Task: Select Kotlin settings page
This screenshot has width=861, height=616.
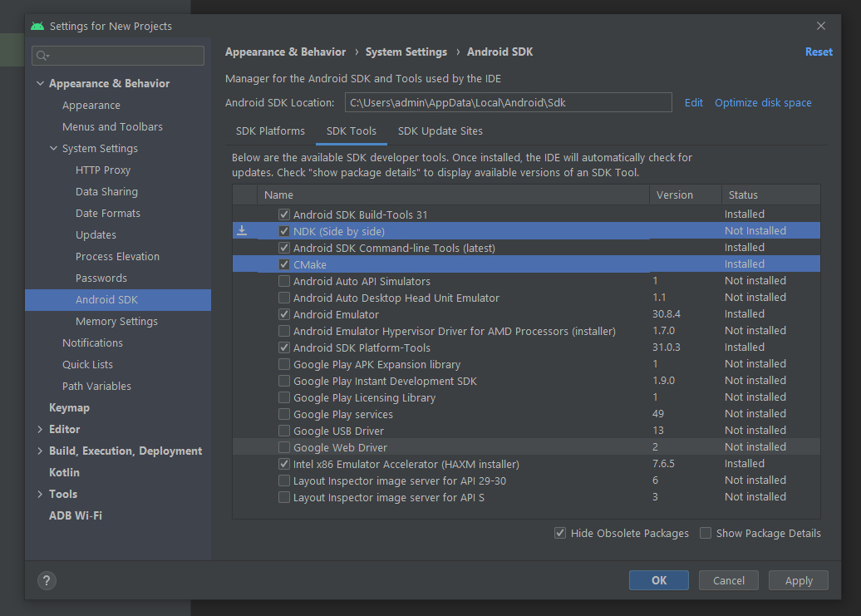Action: click(x=64, y=473)
